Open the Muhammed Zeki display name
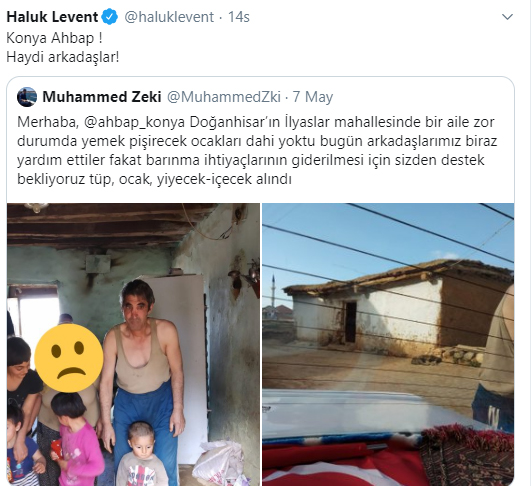Screen dimensions: 531x486 [x=102, y=97]
